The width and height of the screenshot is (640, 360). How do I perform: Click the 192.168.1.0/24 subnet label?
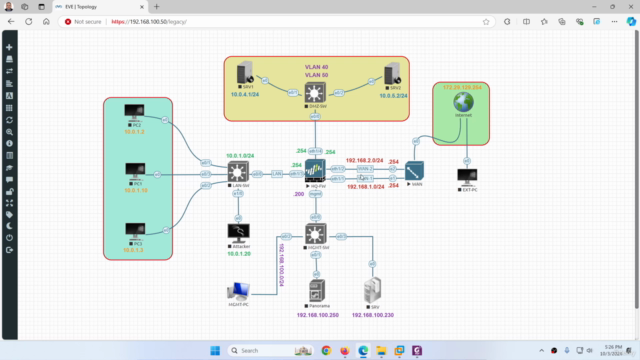pyautogui.click(x=366, y=187)
